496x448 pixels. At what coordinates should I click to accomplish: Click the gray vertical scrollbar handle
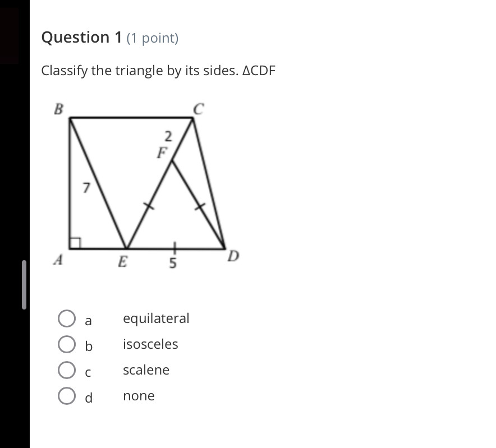coord(24,284)
